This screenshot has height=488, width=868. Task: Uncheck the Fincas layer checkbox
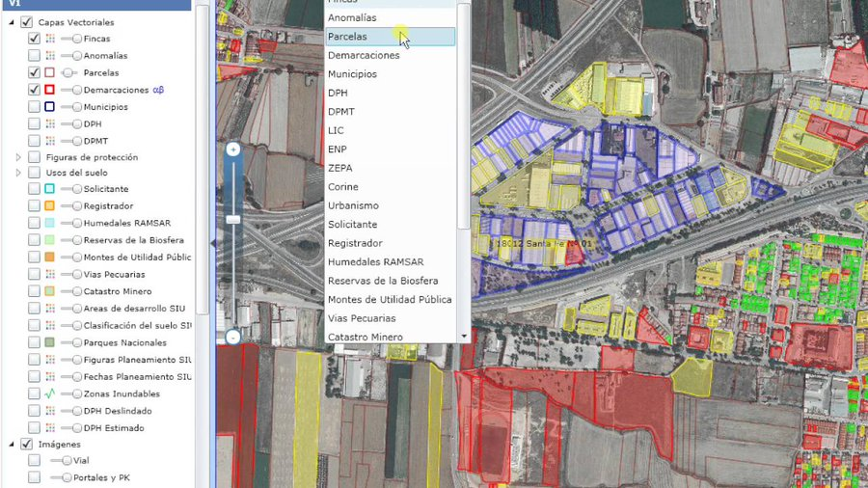[x=35, y=39]
